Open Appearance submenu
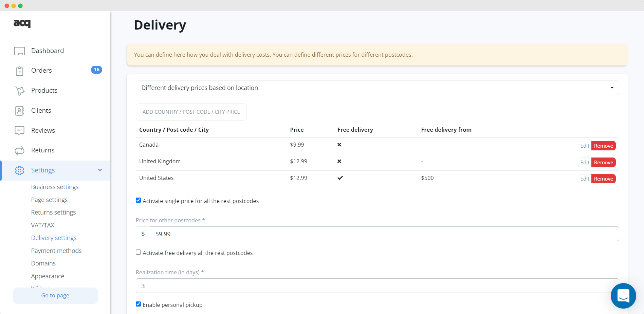This screenshot has height=314, width=644. (48, 276)
